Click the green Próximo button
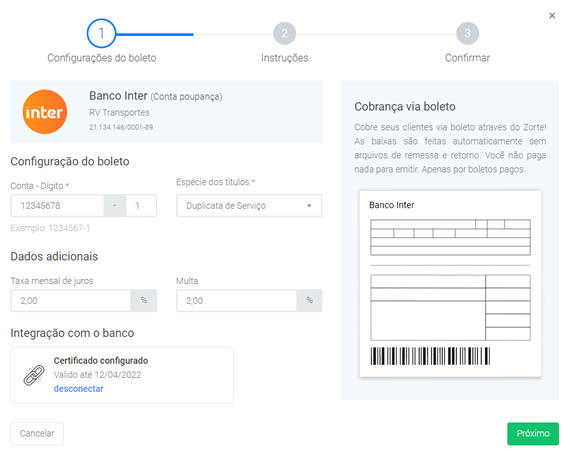The image size is (570, 459). coord(533,434)
